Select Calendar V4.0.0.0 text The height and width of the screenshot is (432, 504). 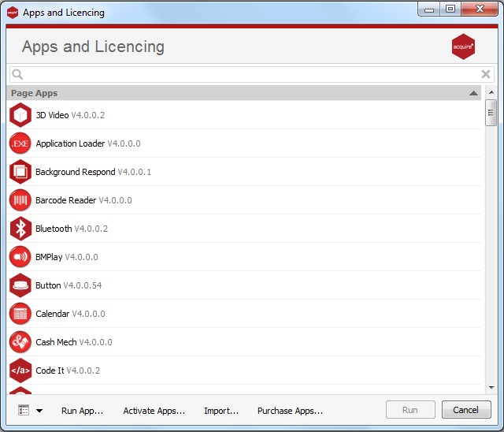point(70,314)
